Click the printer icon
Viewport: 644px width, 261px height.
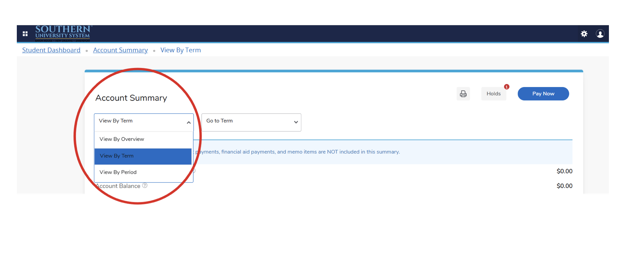point(463,94)
